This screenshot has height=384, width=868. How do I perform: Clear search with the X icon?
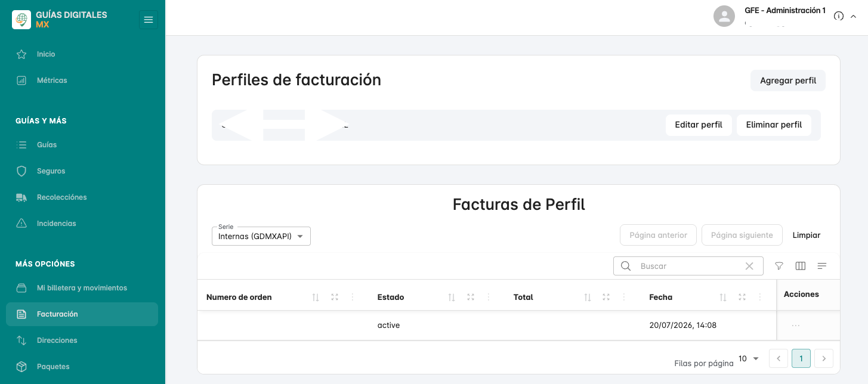click(x=749, y=266)
